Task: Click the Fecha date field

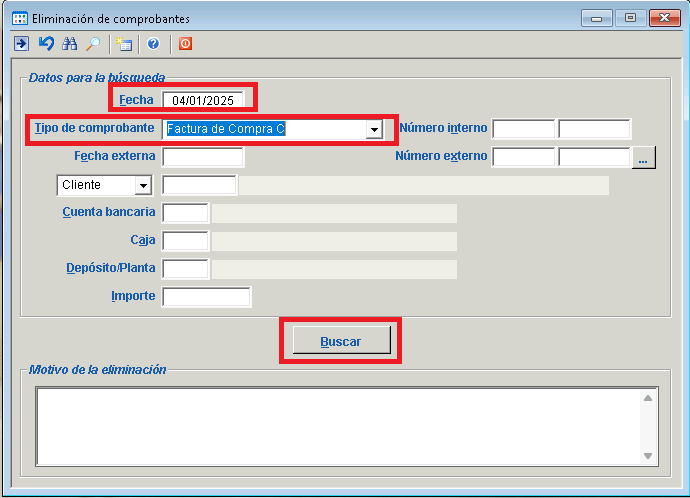Action: pyautogui.click(x=203, y=100)
